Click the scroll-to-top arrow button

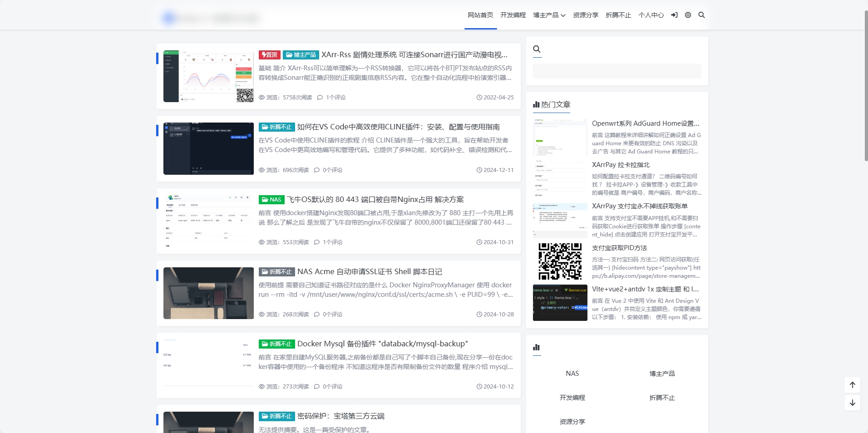(x=852, y=385)
